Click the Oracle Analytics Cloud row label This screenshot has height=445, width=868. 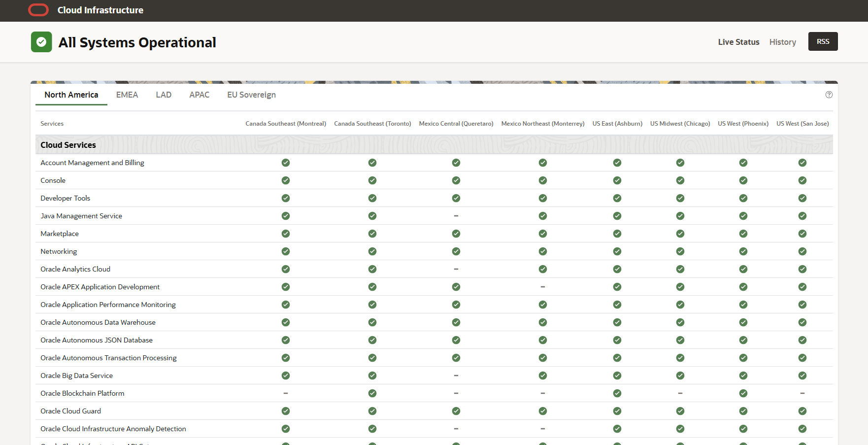tap(75, 269)
